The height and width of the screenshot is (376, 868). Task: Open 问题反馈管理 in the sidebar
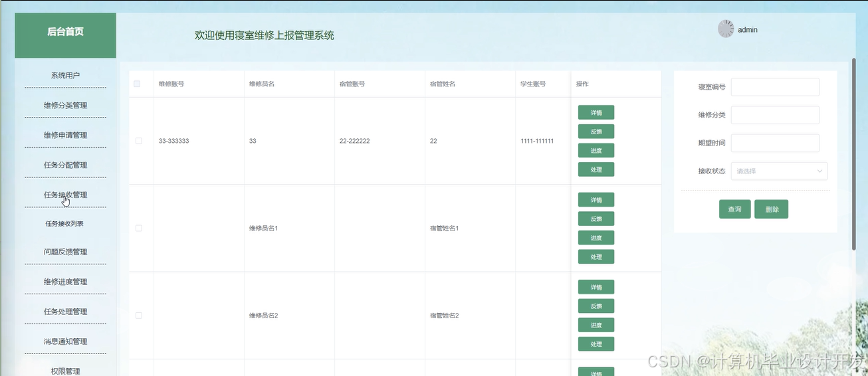[x=65, y=252]
